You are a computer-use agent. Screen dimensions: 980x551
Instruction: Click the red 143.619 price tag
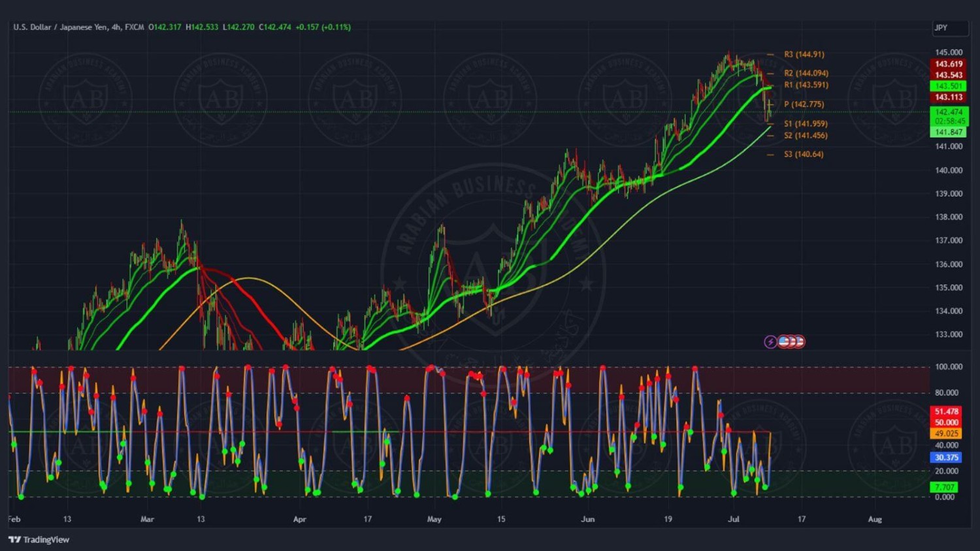point(949,64)
